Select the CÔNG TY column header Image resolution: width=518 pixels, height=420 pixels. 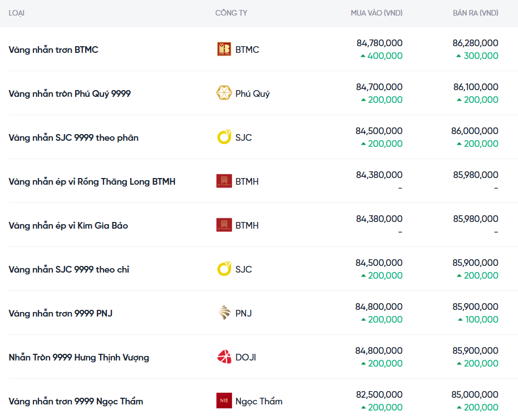pyautogui.click(x=231, y=13)
